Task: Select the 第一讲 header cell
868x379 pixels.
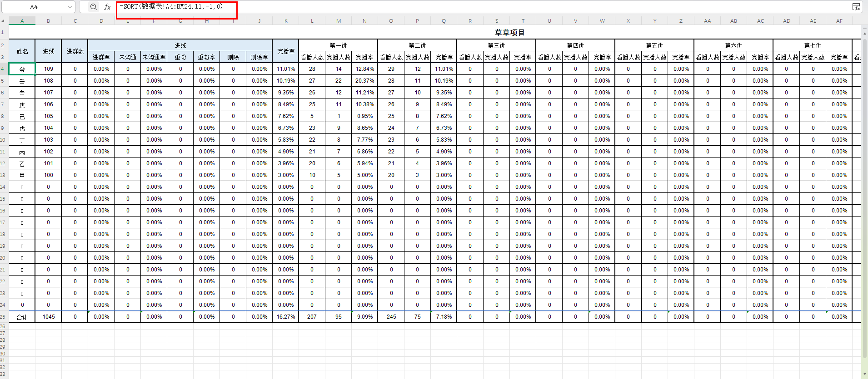Action: pyautogui.click(x=338, y=45)
